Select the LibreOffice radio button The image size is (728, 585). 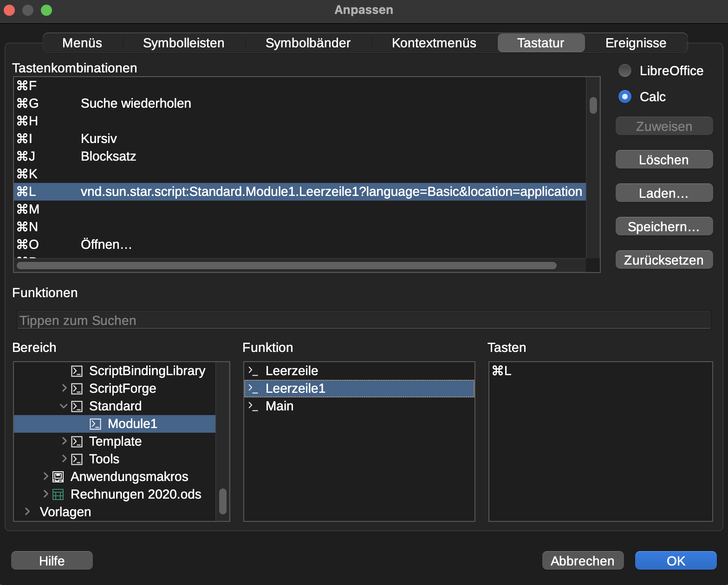(x=625, y=71)
